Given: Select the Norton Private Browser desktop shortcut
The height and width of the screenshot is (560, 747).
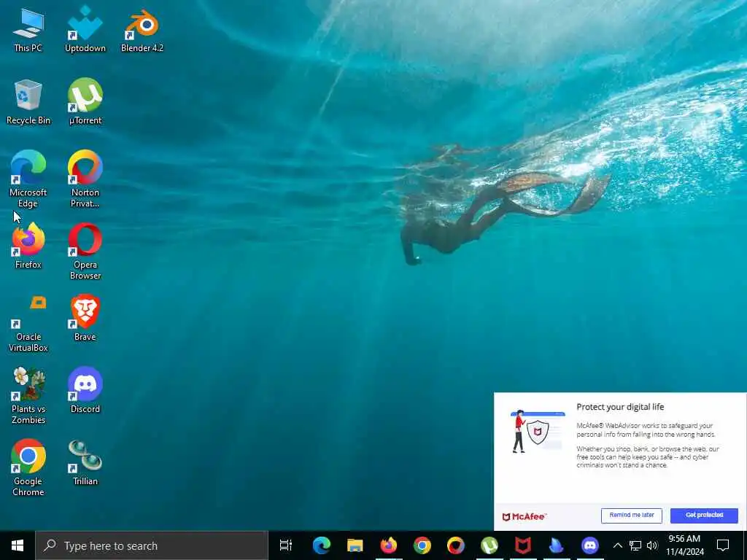Looking at the screenshot, I should (x=85, y=179).
